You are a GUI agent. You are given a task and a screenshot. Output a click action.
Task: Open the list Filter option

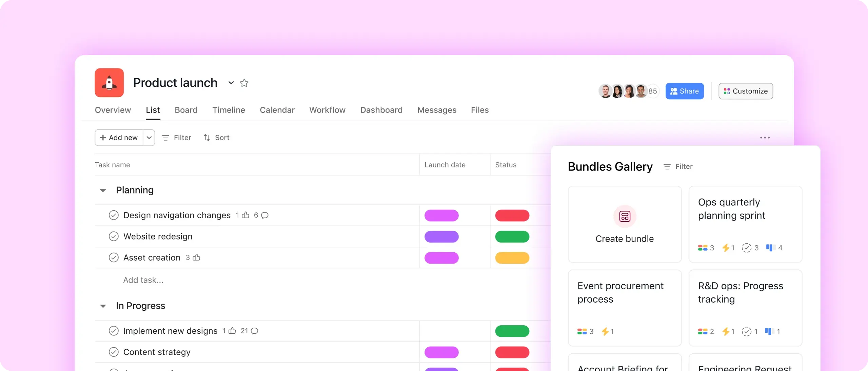click(x=177, y=138)
